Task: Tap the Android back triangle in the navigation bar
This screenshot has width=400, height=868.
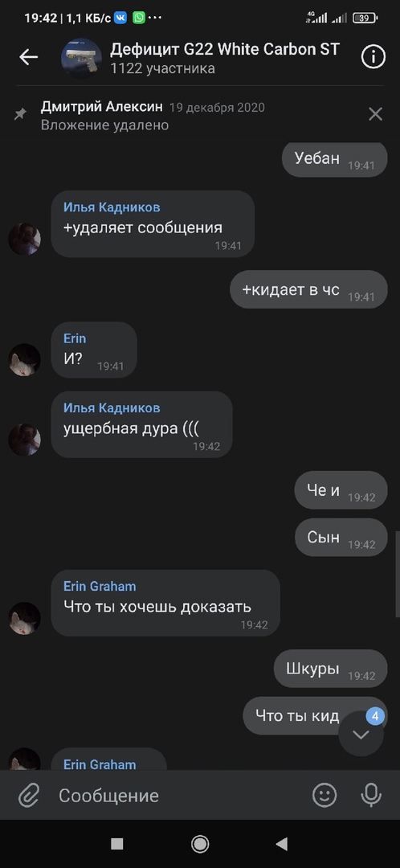Action: (x=282, y=844)
